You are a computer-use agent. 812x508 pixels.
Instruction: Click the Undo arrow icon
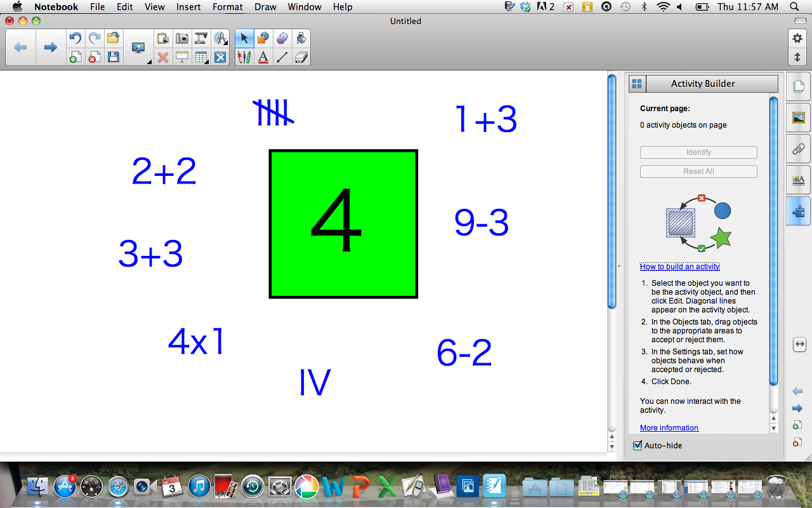click(74, 38)
